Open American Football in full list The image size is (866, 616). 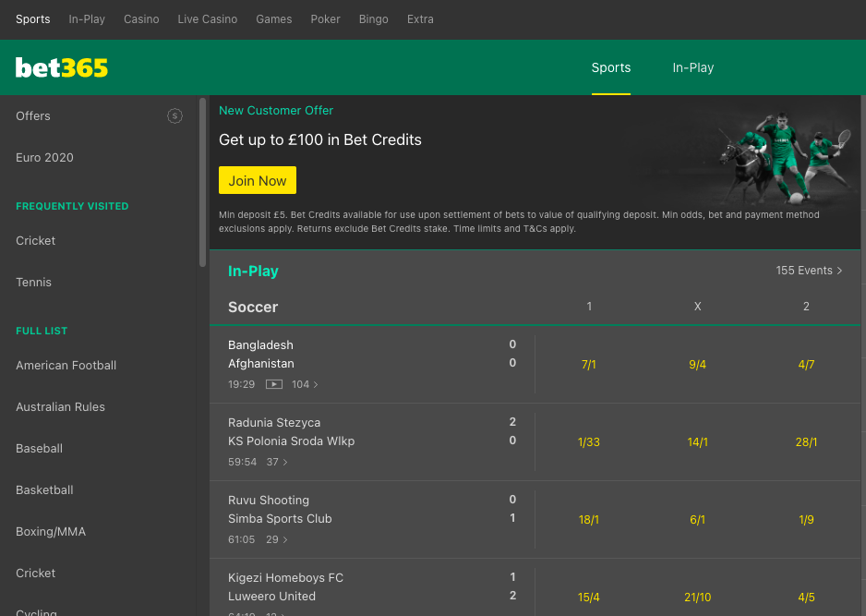66,366
